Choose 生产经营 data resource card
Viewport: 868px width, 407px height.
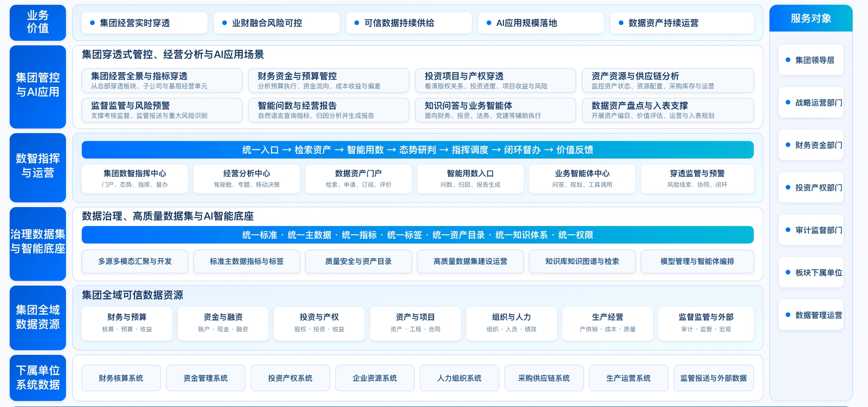pos(608,324)
